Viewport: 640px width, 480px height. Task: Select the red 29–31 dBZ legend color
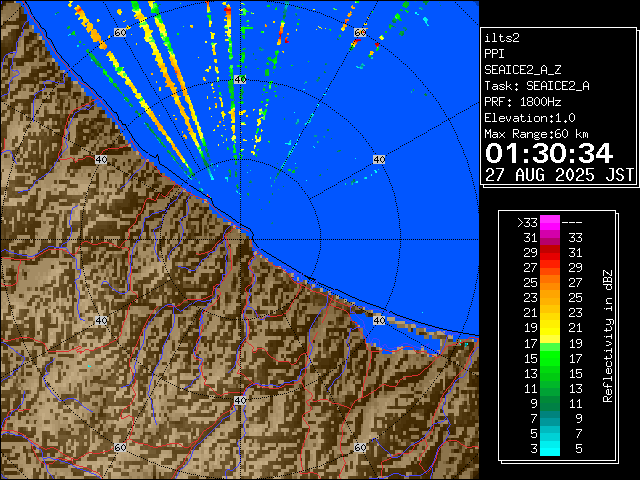(550, 253)
